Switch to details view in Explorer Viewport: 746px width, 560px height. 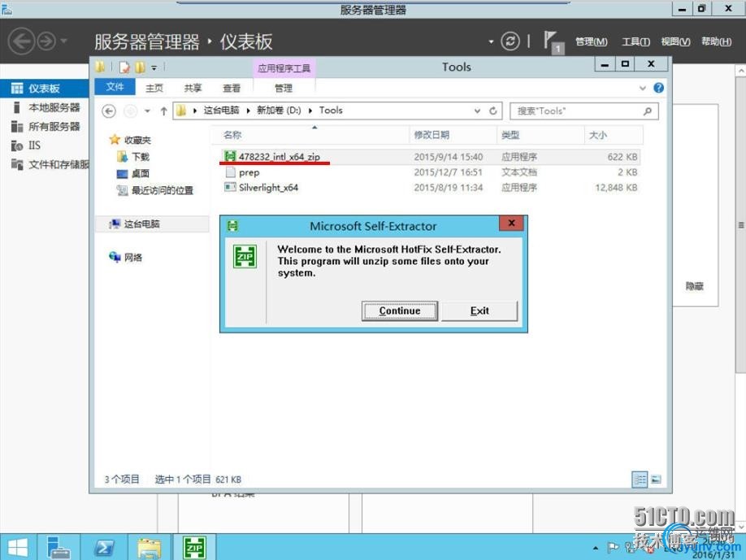click(x=640, y=479)
